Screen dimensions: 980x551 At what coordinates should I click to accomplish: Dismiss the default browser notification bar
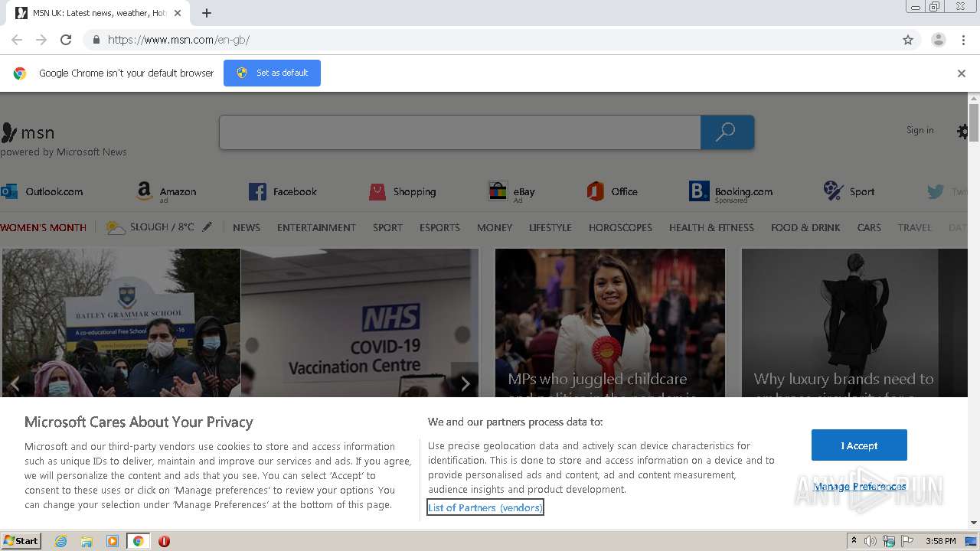point(961,73)
